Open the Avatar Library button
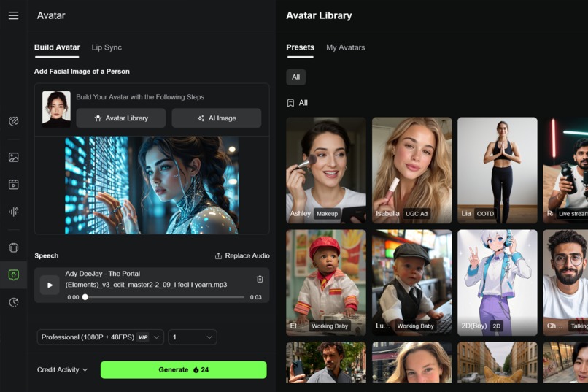588x392 pixels. [x=121, y=118]
